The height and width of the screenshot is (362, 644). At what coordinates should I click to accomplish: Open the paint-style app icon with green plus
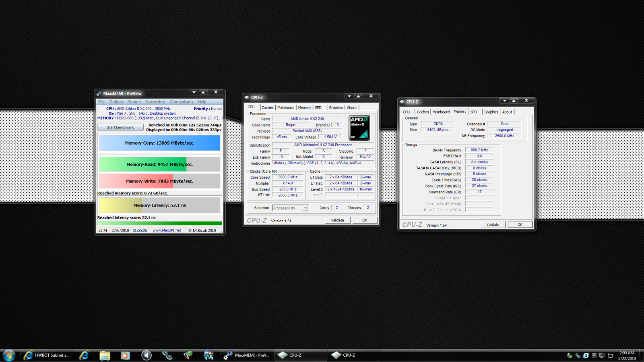[x=188, y=355]
